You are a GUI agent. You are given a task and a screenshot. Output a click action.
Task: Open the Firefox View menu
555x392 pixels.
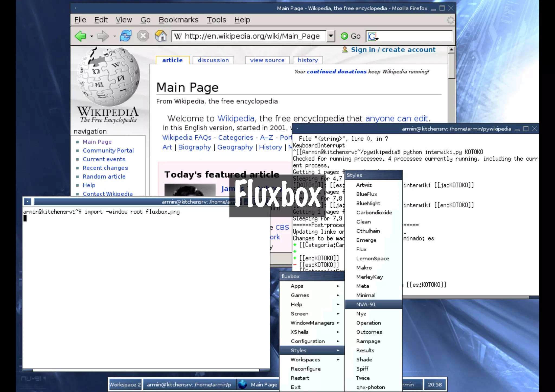point(124,20)
